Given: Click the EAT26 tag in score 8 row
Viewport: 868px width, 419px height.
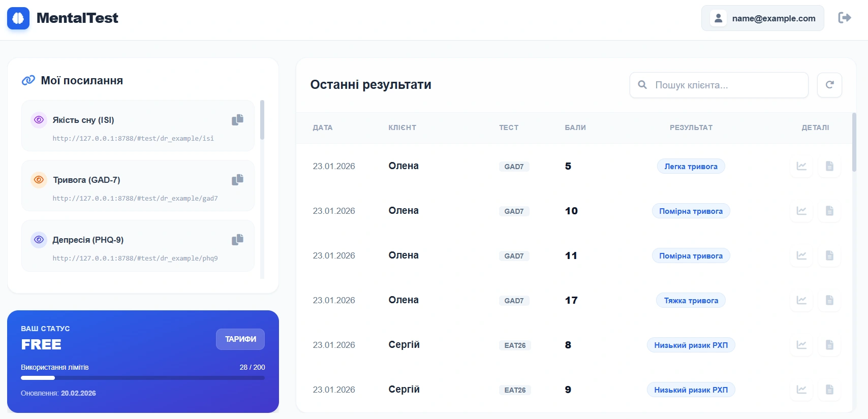Looking at the screenshot, I should point(515,345).
